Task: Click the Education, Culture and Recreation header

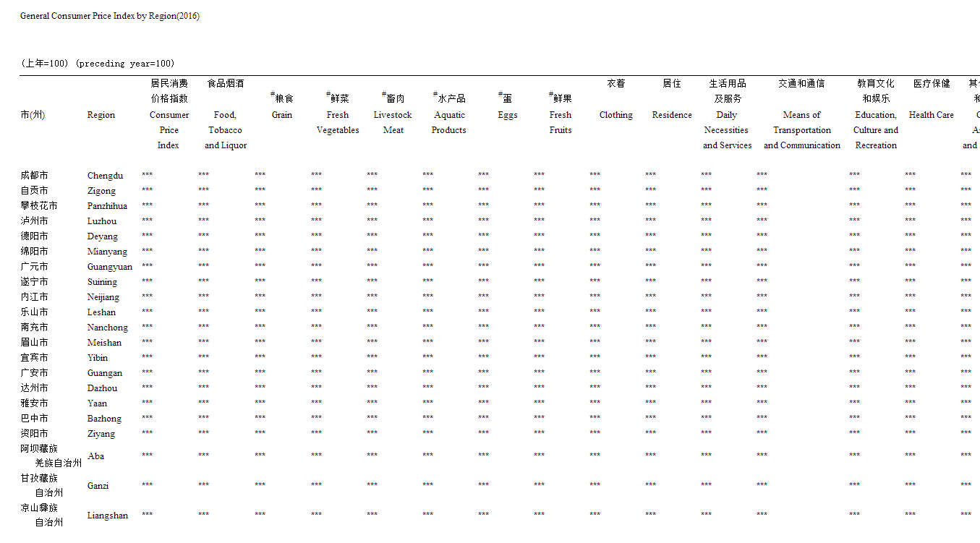Action: (876, 130)
